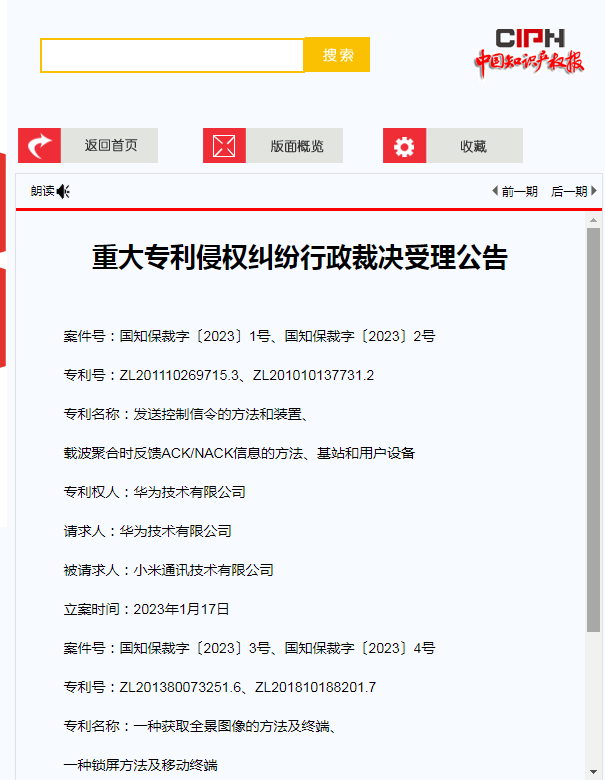This screenshot has width=605, height=780.
Task: Click the line 专利名称：一种获取全景图像的方法及终端
Action: [201, 726]
